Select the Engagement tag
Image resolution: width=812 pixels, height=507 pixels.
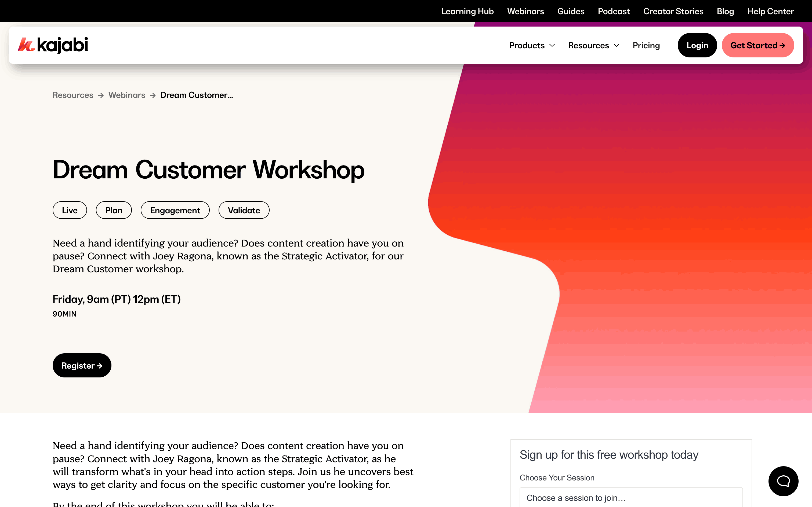175,210
